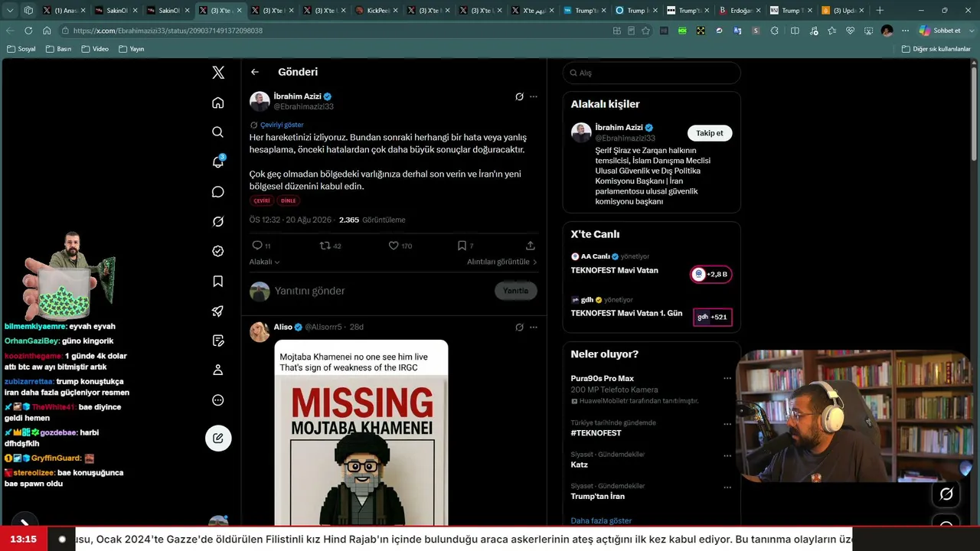Click the browser refresh icon

28,31
